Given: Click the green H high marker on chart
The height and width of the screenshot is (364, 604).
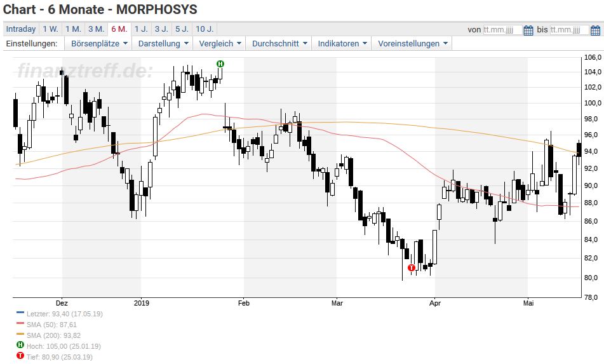Looking at the screenshot, I should 220,64.
